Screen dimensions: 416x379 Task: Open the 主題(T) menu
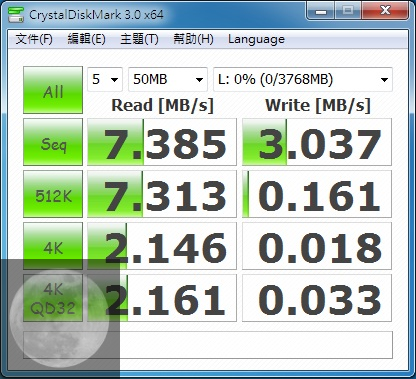coord(139,39)
